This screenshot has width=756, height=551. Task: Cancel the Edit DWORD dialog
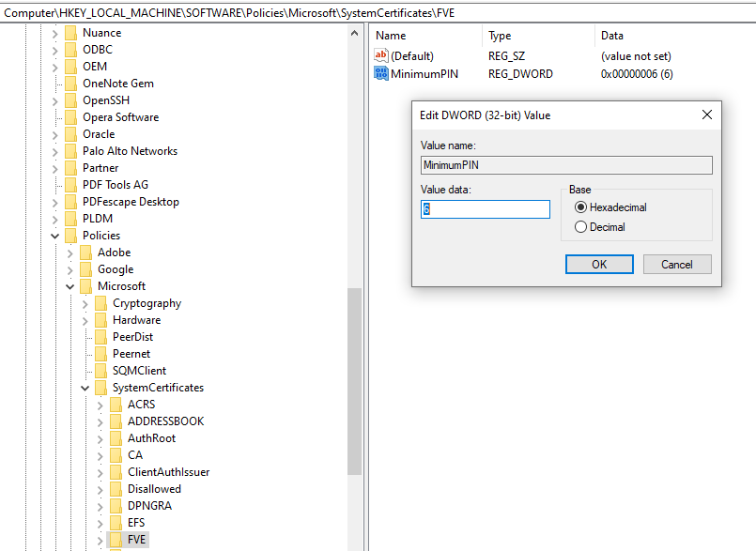coord(676,264)
